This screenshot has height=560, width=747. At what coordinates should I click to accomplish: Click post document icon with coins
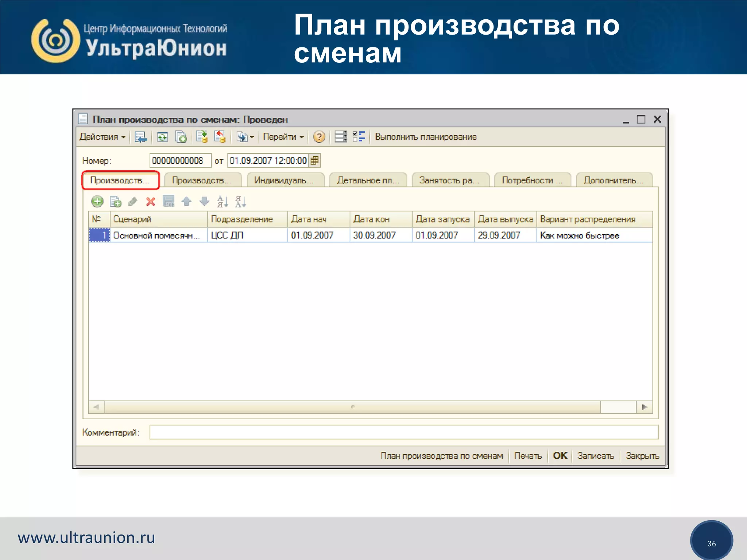202,137
